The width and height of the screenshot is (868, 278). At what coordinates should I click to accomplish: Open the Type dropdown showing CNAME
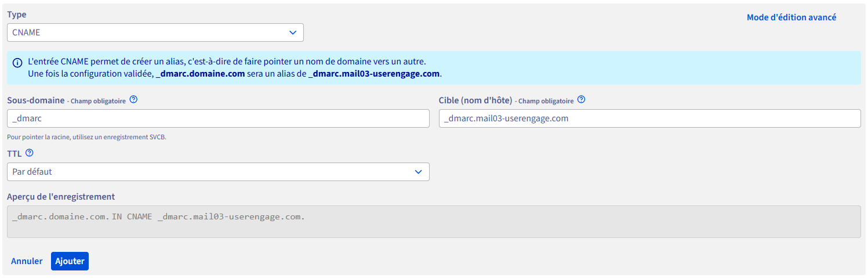click(x=155, y=33)
